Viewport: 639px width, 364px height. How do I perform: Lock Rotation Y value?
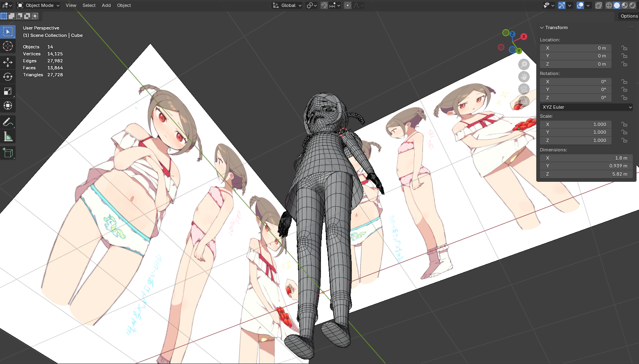[624, 89]
